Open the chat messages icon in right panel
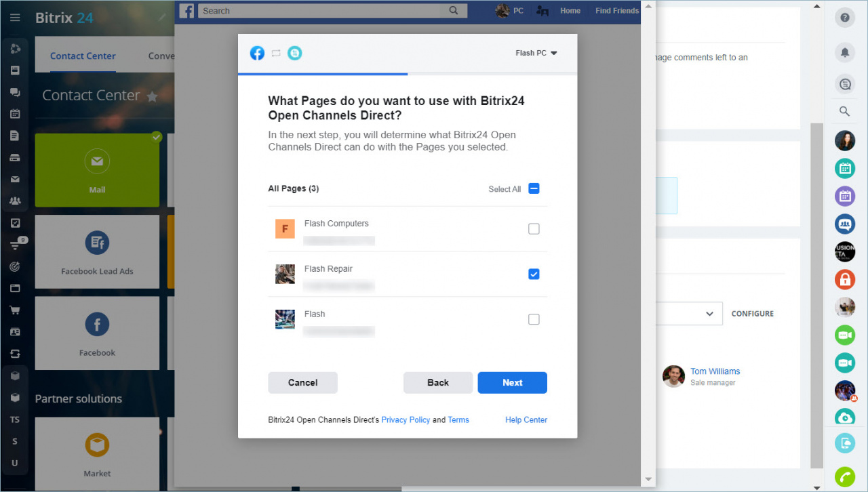This screenshot has width=868, height=492. (x=845, y=85)
